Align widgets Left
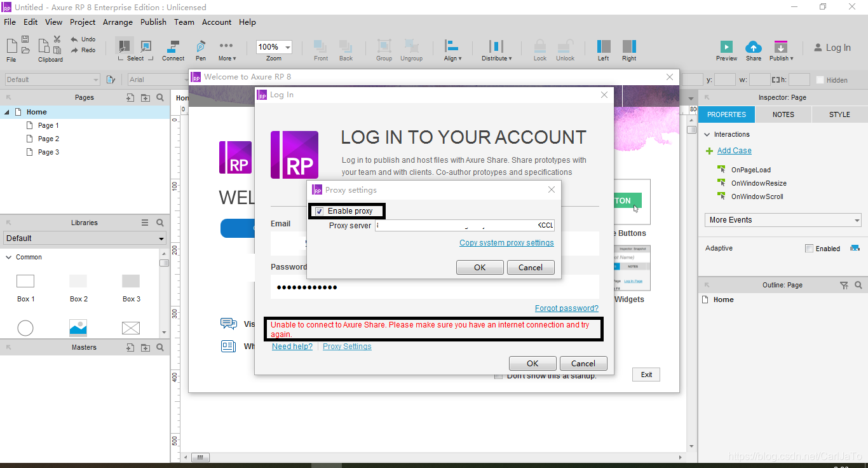868x468 pixels. click(x=604, y=51)
